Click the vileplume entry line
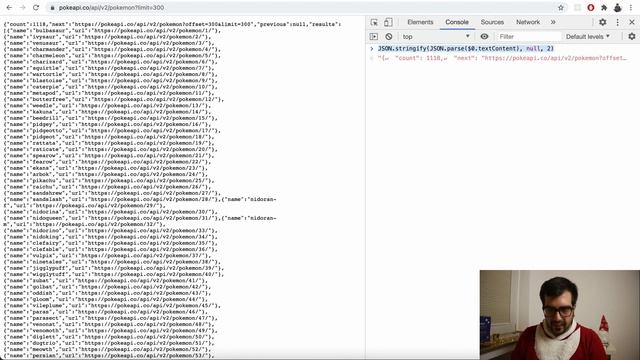This screenshot has height=360, width=640. click(112, 306)
